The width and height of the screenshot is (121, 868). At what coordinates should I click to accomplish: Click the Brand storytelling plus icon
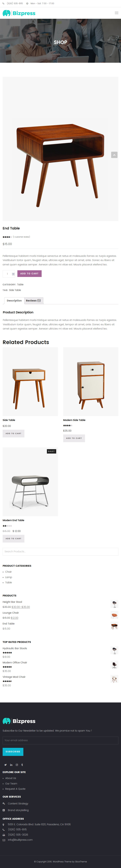tap(4, 810)
